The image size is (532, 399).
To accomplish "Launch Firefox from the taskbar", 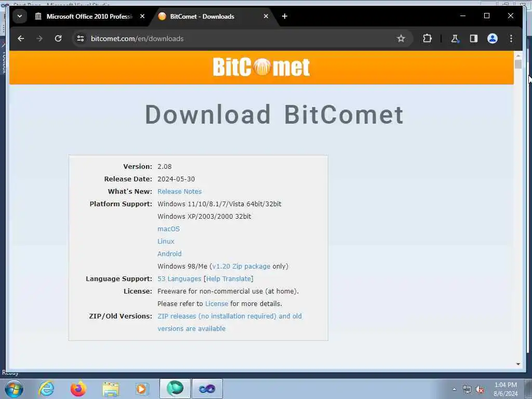I will click(78, 389).
